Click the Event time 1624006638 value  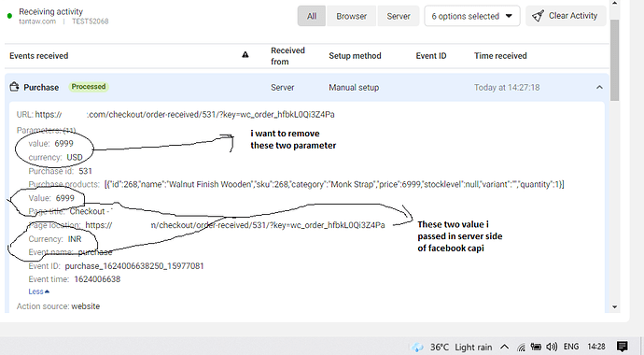tap(97, 279)
